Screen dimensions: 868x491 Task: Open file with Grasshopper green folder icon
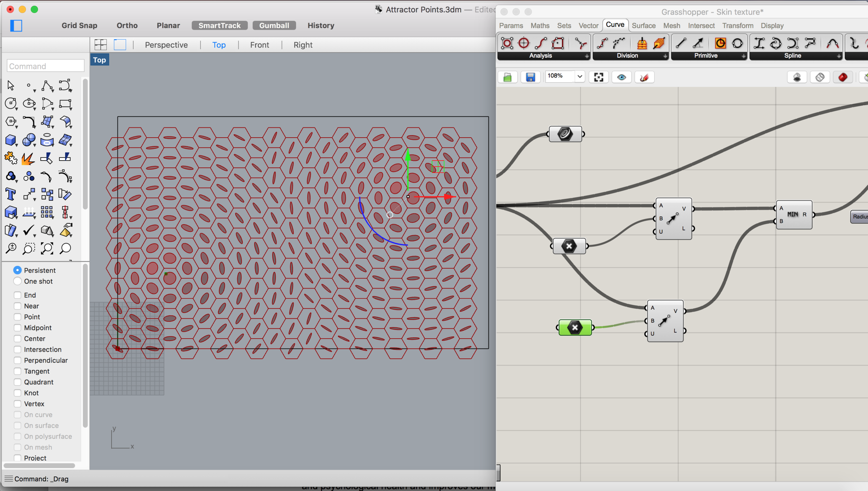click(508, 77)
